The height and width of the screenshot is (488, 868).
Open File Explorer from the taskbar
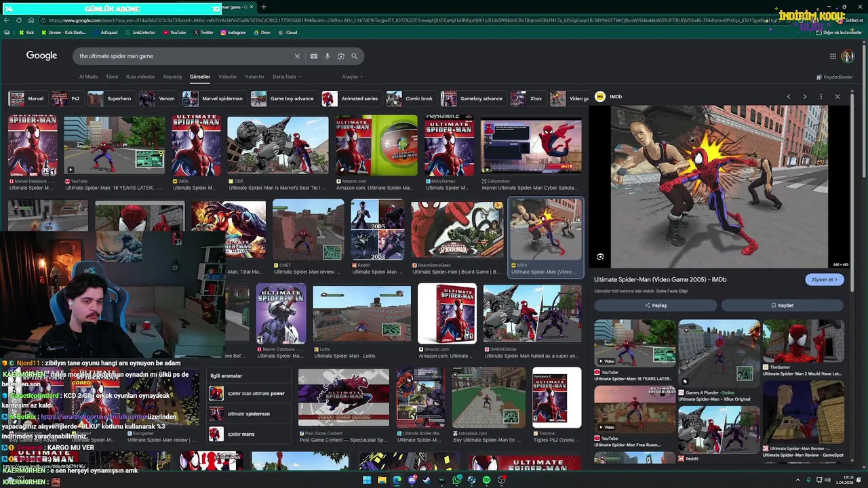(382, 480)
